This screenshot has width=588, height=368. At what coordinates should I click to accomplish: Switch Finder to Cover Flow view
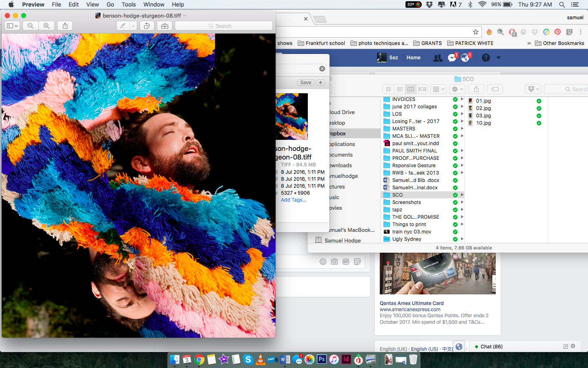coord(422,89)
